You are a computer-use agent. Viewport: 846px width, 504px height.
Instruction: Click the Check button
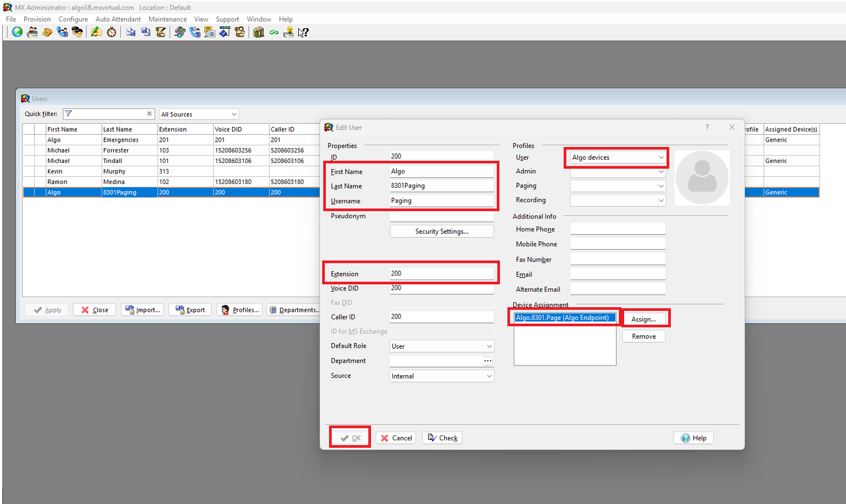pyautogui.click(x=443, y=438)
